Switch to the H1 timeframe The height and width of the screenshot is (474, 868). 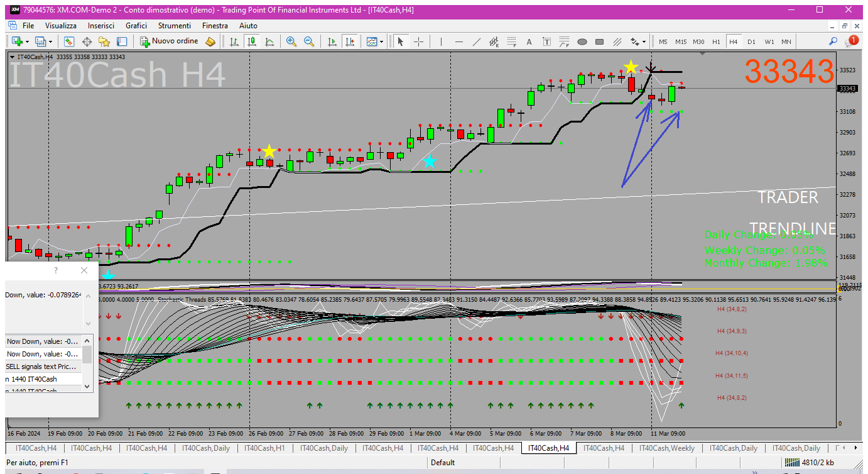point(716,41)
